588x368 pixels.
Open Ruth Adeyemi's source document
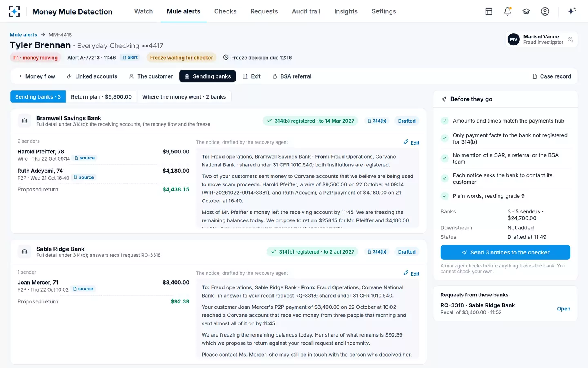(84, 177)
